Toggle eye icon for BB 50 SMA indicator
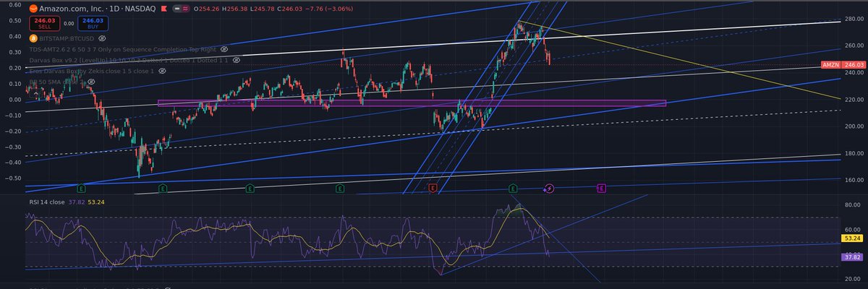This screenshot has height=289, width=868. tap(93, 83)
